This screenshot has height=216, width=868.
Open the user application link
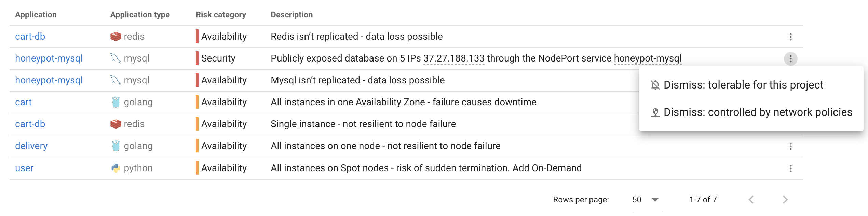[24, 168]
